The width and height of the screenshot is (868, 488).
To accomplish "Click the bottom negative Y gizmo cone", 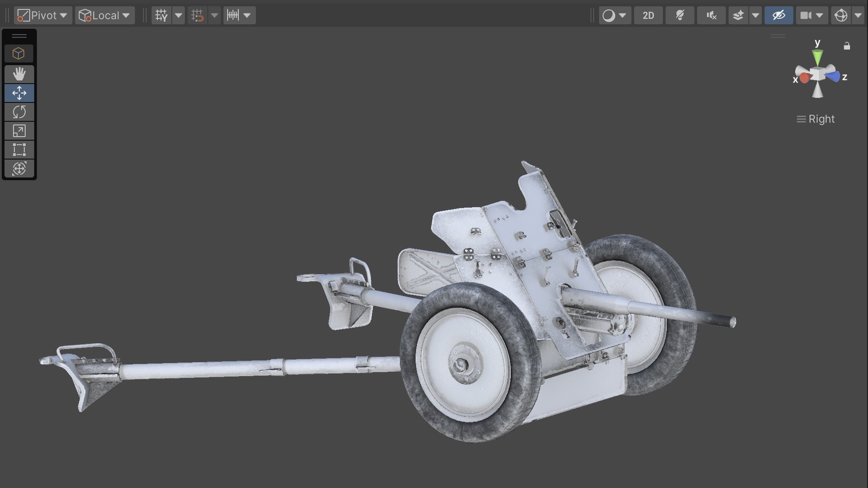I will click(818, 90).
